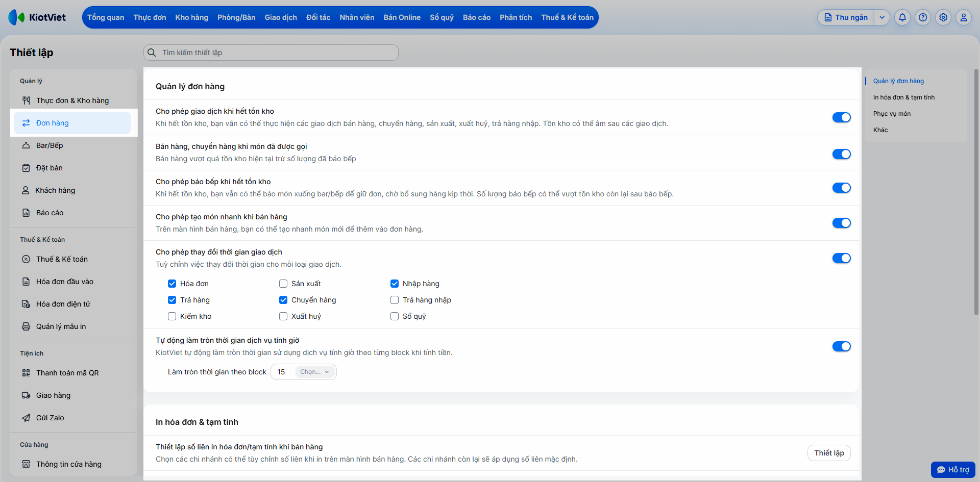Click the Thu ngân document icon
The height and width of the screenshot is (482, 980).
click(x=828, y=17)
